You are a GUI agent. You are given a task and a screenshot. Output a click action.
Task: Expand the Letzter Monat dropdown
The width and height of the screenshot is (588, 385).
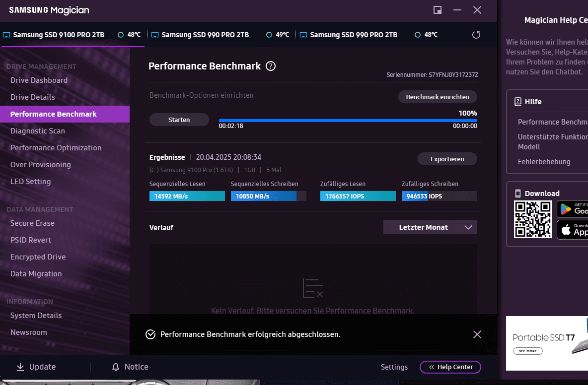[430, 227]
